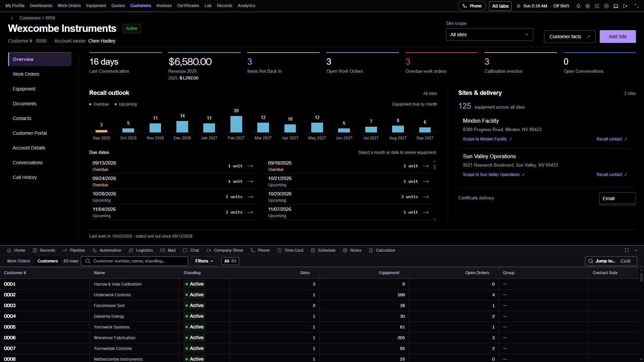Viewport: 644px width, 362px height.
Task: Switch to the Work Orders tab in bottom panel
Action: coord(18,261)
